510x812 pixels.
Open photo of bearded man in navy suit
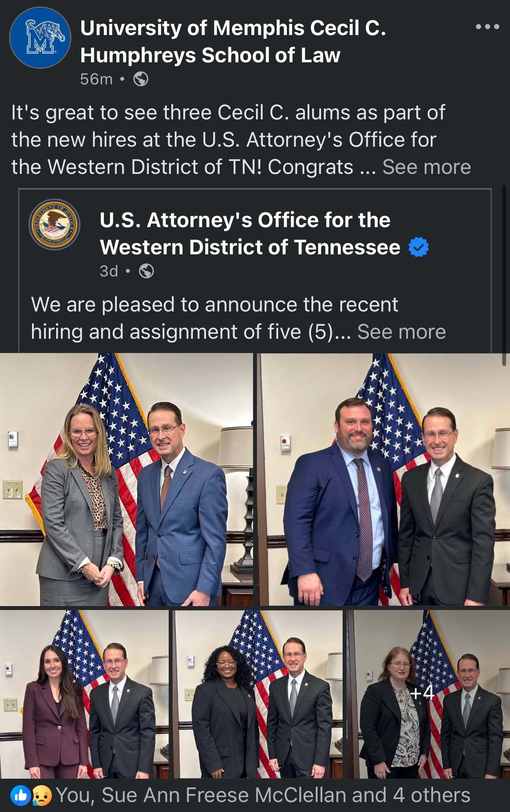point(384,479)
